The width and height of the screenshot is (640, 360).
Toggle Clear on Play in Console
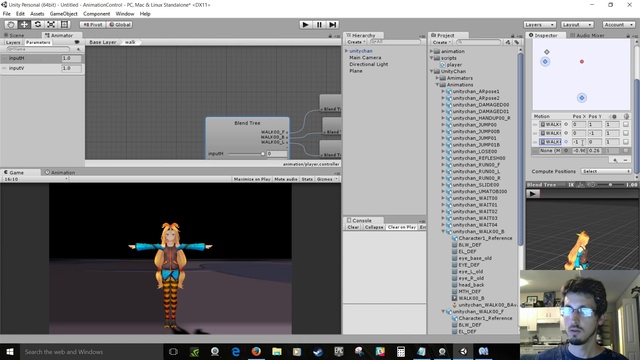(x=402, y=227)
